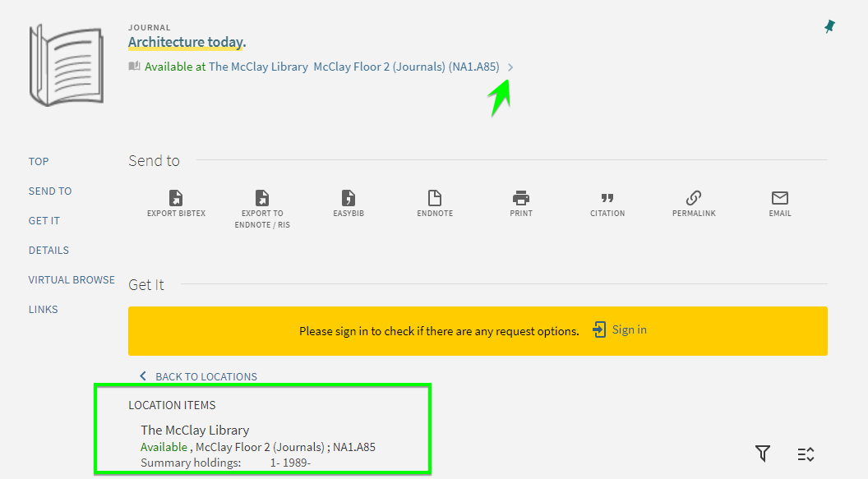868x479 pixels.
Task: Copy the Permalink via chain icon
Action: [694, 198]
